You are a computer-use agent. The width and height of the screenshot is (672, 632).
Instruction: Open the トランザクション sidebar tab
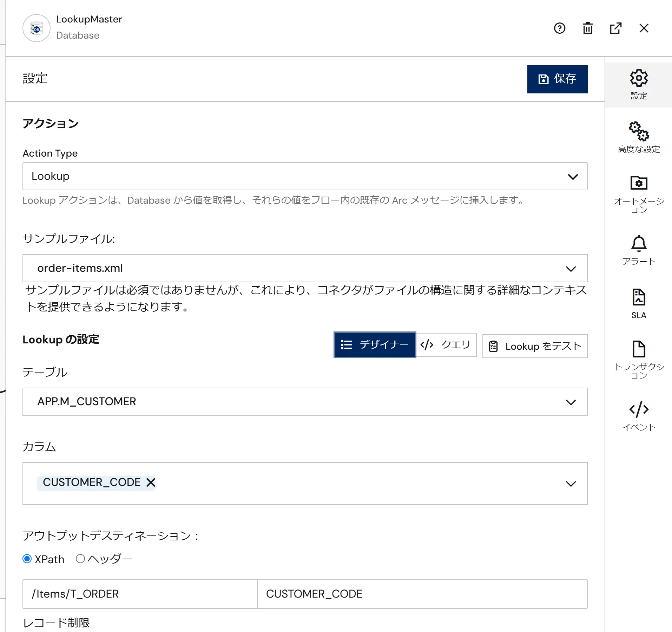pos(639,360)
